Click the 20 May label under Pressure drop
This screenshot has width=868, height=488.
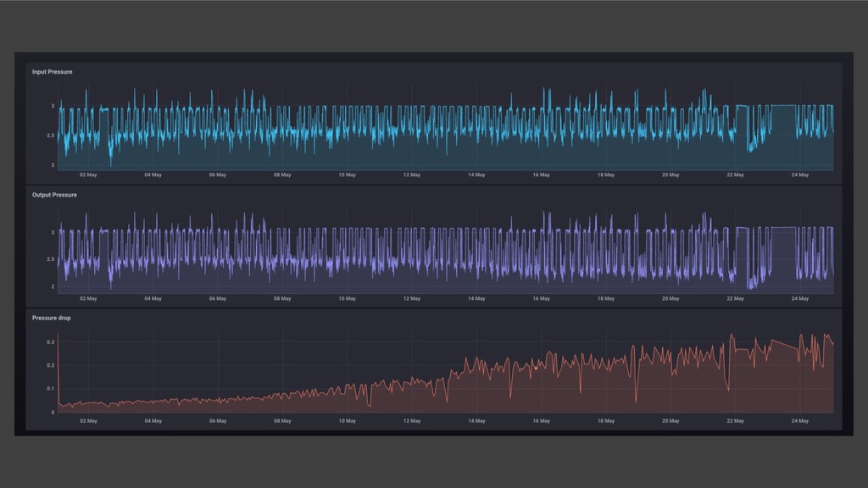tap(670, 420)
